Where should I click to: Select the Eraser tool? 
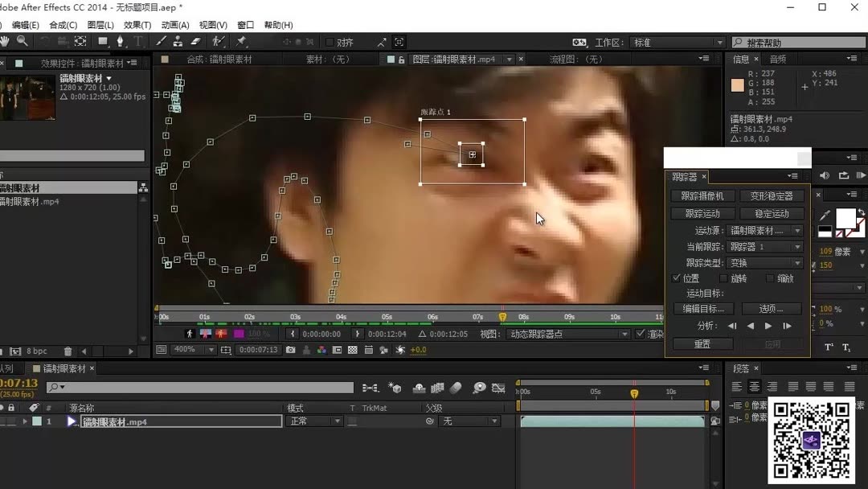194,41
